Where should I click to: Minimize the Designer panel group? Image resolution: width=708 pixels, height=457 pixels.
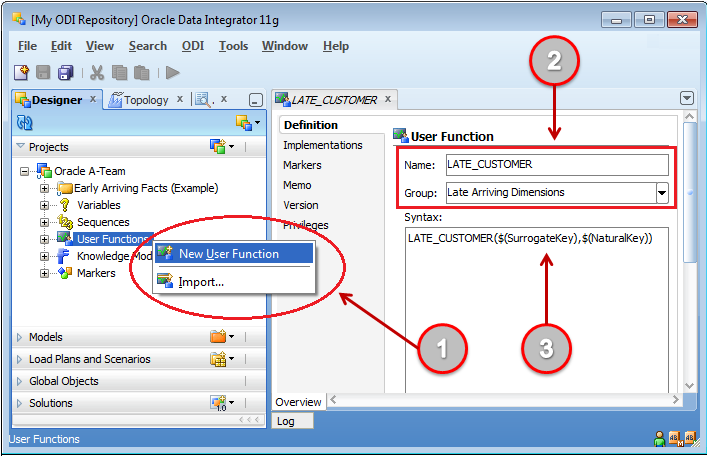coord(256,100)
